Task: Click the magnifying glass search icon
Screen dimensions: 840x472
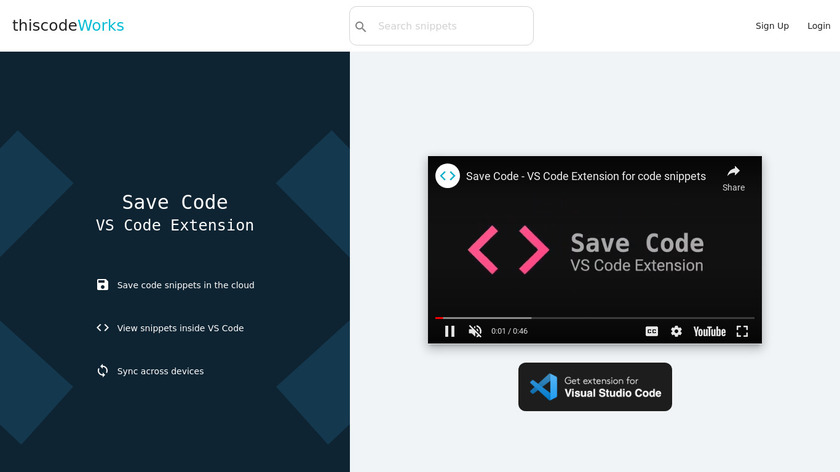Action: pyautogui.click(x=361, y=26)
